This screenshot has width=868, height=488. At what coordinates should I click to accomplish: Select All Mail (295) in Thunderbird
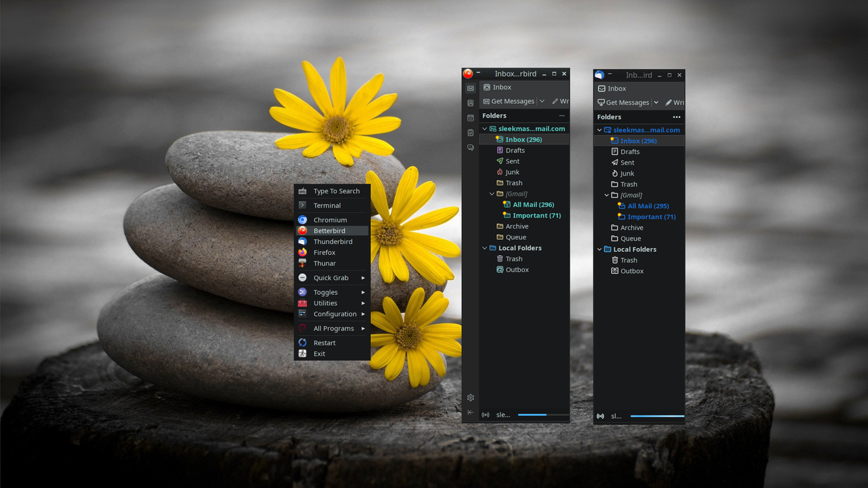tap(639, 206)
